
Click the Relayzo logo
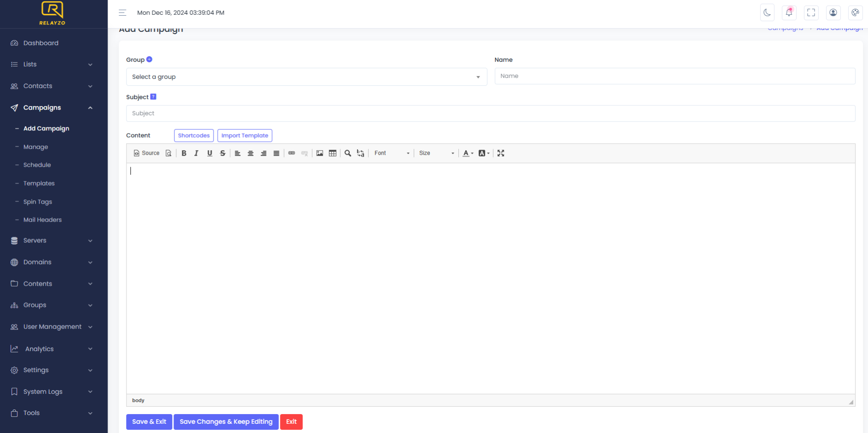pos(52,13)
